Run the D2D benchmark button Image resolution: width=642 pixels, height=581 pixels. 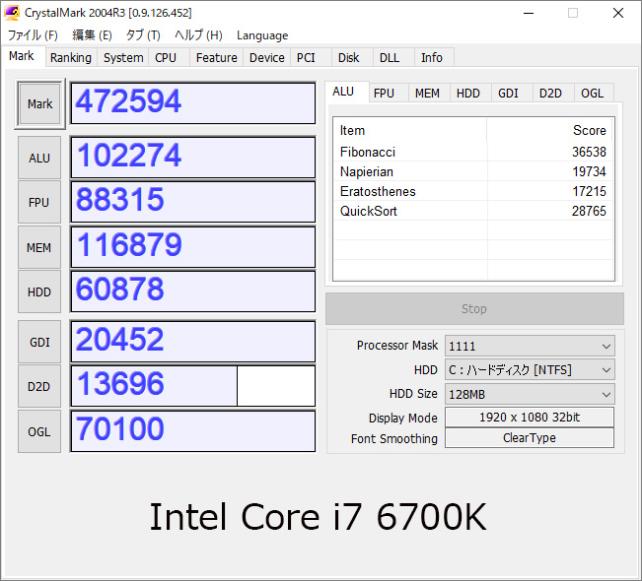click(39, 387)
